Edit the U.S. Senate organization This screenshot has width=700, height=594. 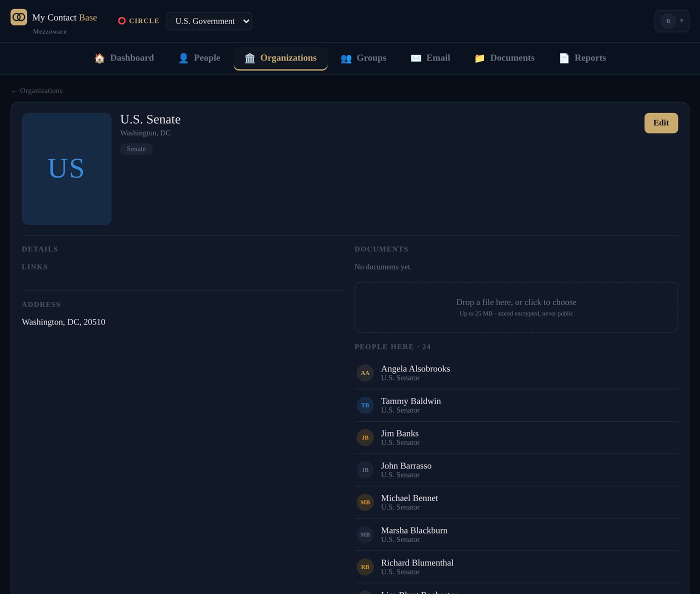tap(661, 123)
